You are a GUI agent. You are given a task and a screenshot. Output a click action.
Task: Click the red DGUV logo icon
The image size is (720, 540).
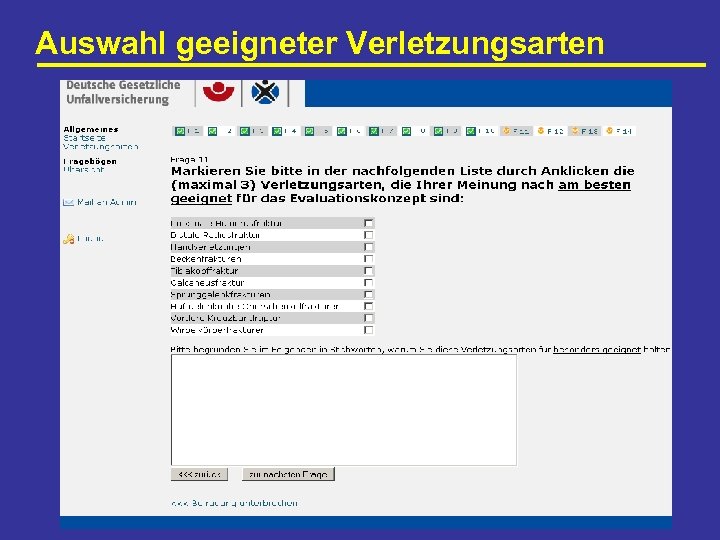click(219, 91)
